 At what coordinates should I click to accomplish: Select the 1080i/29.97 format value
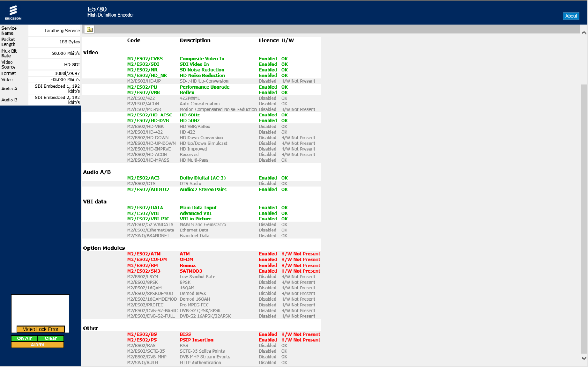[67, 73]
